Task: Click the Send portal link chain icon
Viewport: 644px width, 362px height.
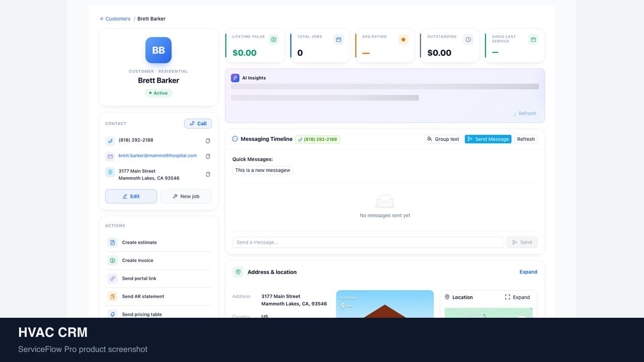Action: (x=112, y=279)
